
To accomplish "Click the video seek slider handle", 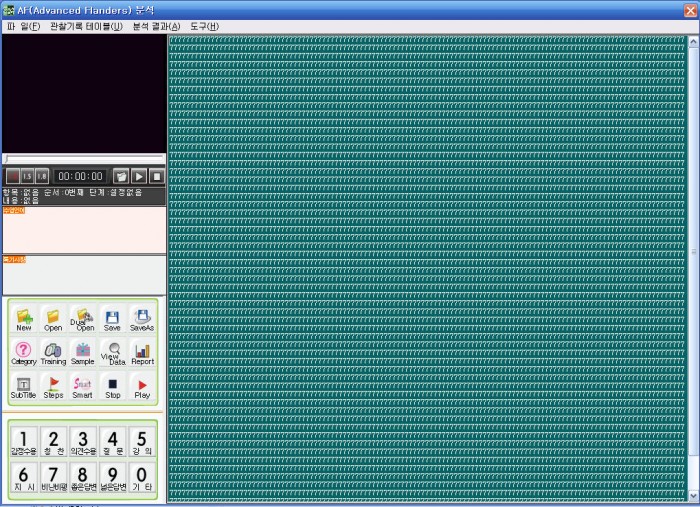I will [x=6, y=158].
